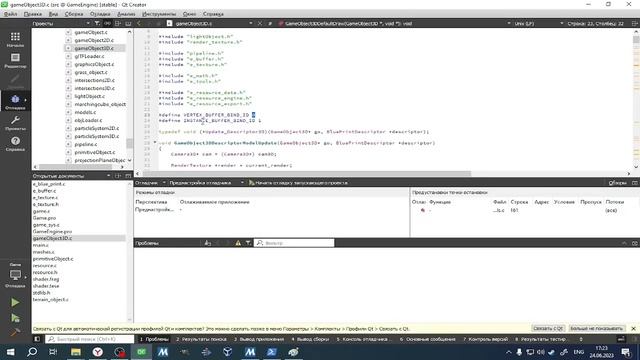Open the Tools (Инструменты) menu

159,14
